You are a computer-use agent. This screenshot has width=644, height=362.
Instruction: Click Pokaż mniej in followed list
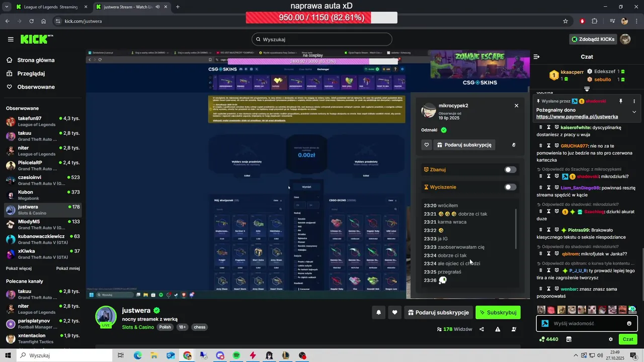tap(68, 268)
